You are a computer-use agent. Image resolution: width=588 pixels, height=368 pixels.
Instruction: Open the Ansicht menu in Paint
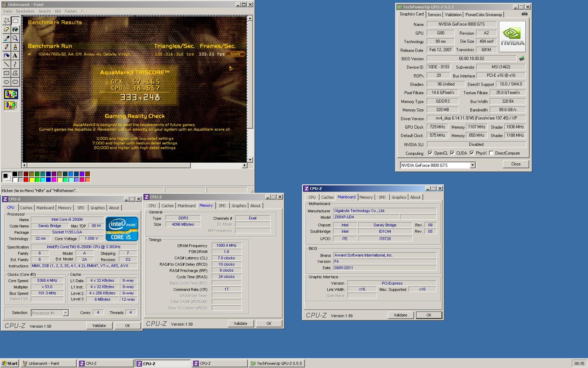(45, 11)
